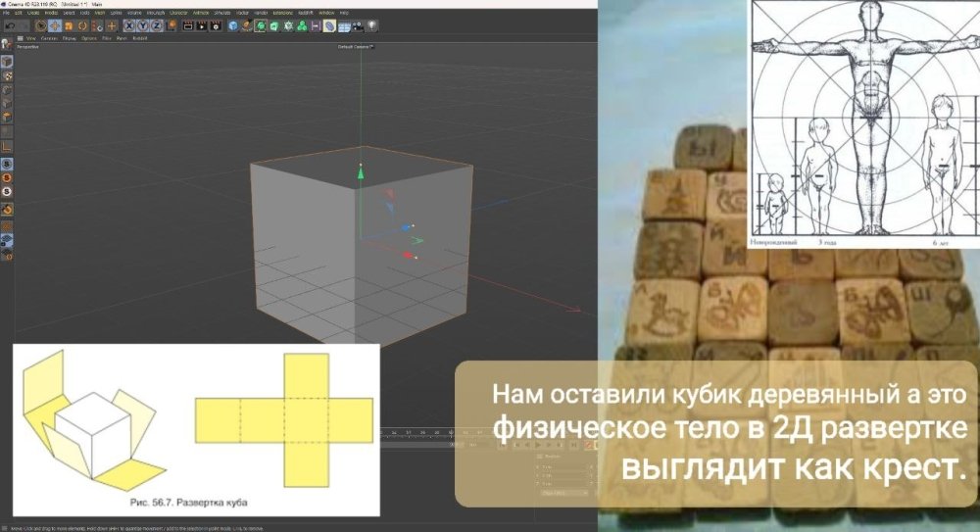Viewport: 980px width, 532px height.
Task: Add a Cube primitive from toolbar
Action: 232,26
